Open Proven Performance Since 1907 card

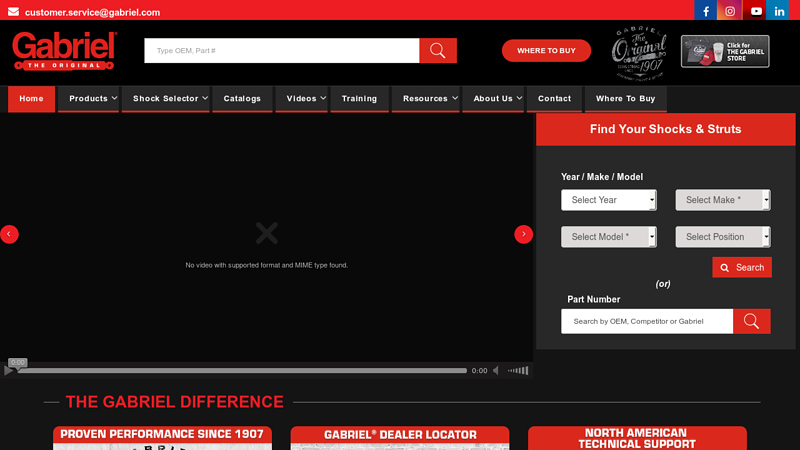(x=162, y=438)
